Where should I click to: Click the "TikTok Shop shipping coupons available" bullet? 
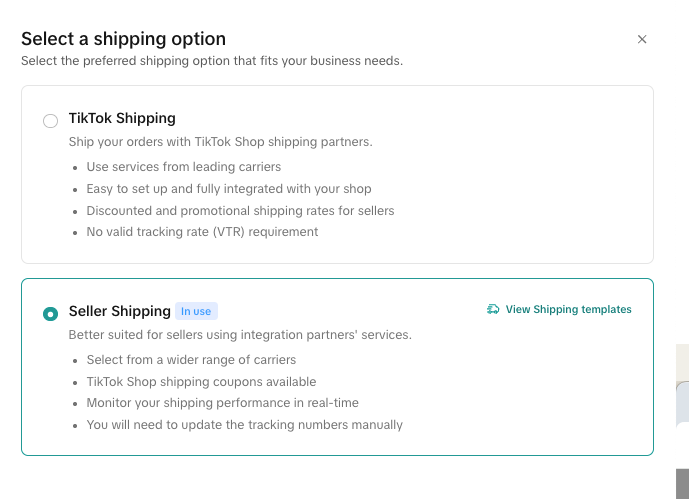tap(201, 382)
